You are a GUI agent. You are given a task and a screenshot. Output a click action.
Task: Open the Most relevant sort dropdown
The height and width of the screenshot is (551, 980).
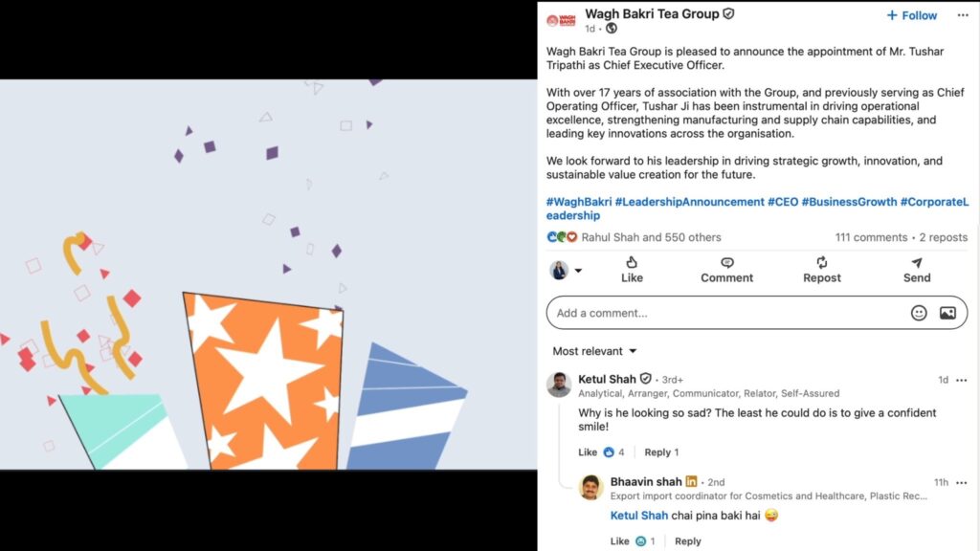click(593, 351)
